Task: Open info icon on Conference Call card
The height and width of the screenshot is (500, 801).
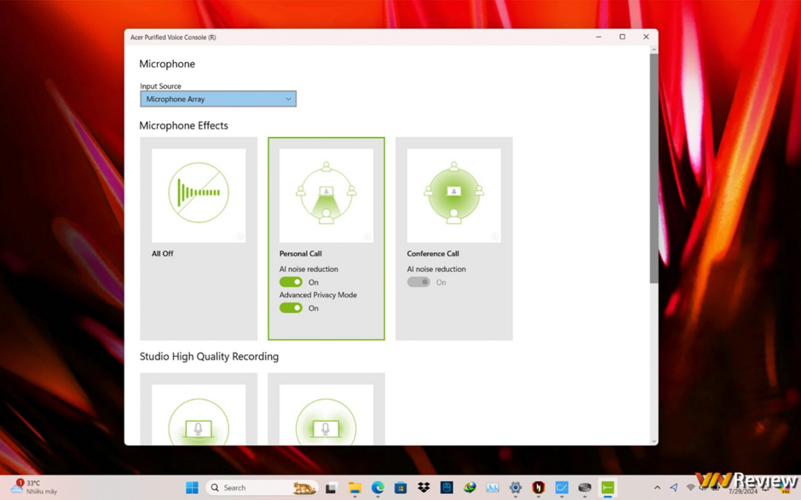Action: tap(495, 236)
